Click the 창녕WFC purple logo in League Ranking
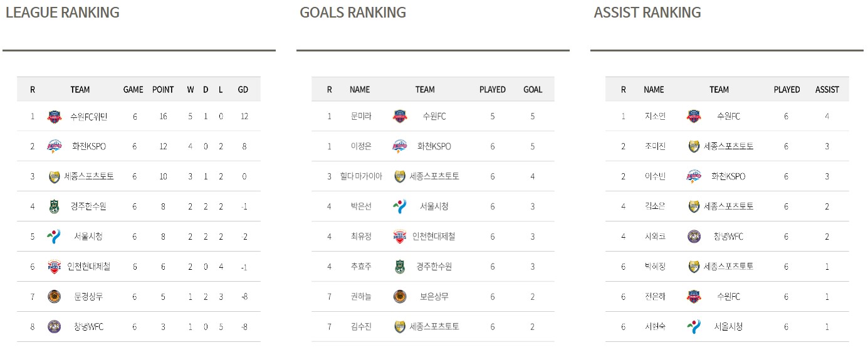868x362 pixels. pos(55,327)
